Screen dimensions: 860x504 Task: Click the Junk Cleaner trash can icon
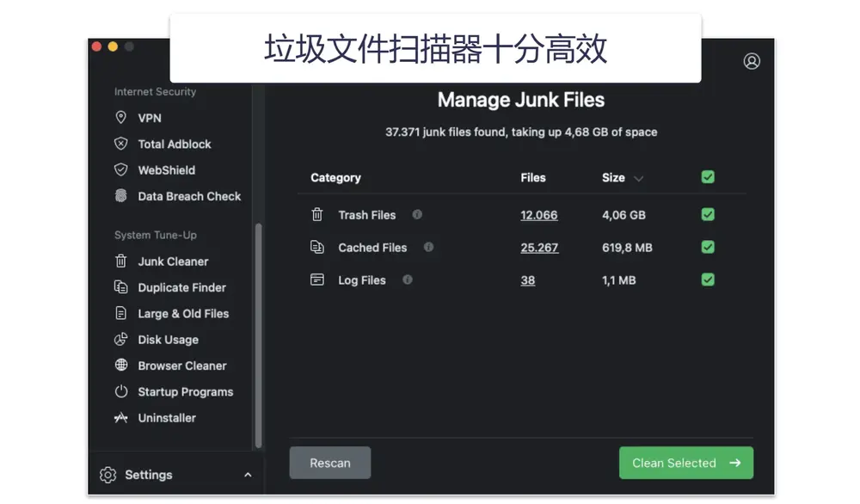pos(120,261)
